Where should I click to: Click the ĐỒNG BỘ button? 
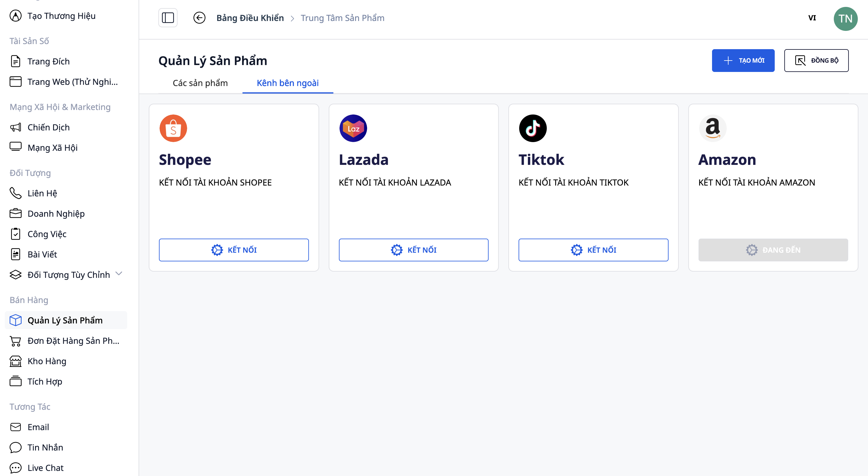point(816,61)
